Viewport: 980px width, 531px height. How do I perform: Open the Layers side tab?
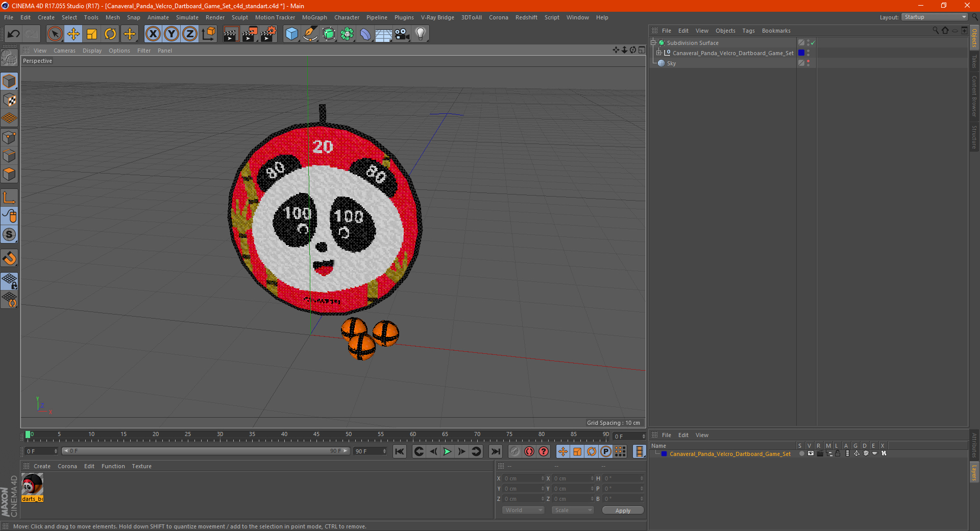point(974,472)
